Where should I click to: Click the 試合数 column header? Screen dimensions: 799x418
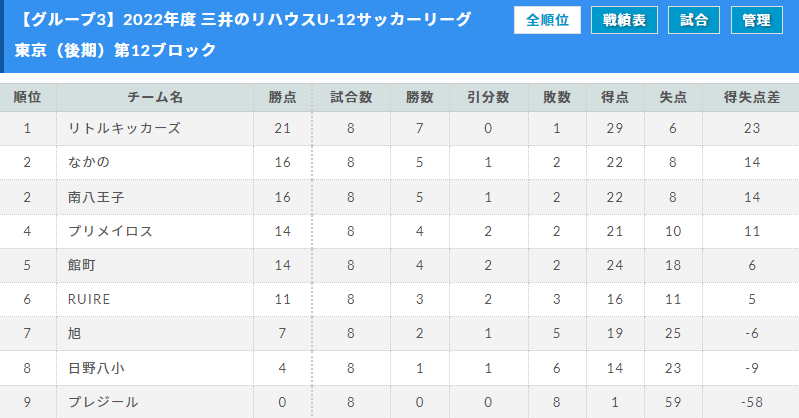[351, 97]
